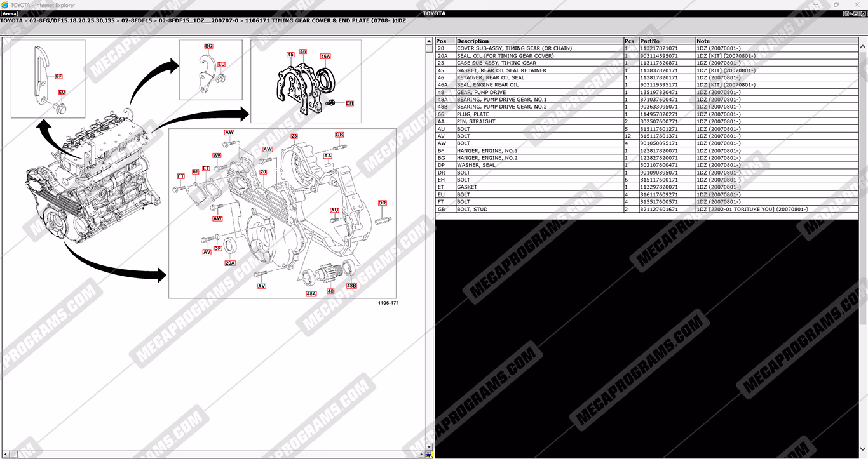The image size is (868, 459).
Task: Click the Description column header
Action: pyautogui.click(x=473, y=41)
